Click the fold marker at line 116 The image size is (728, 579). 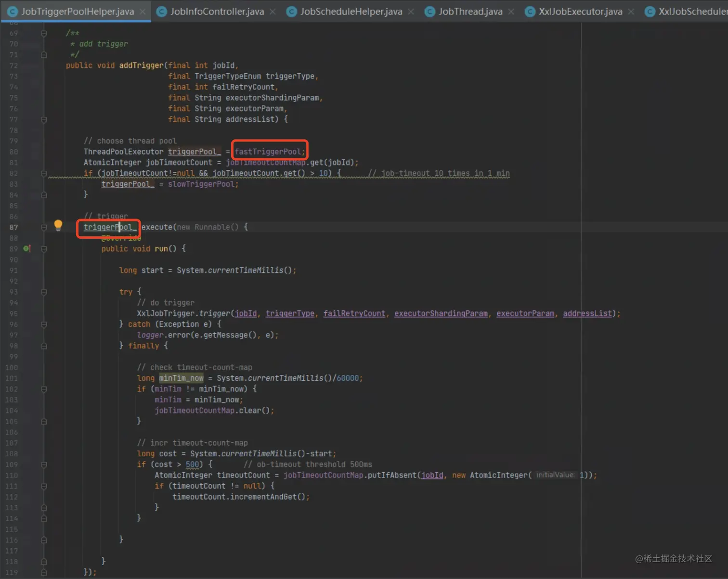pyautogui.click(x=44, y=540)
